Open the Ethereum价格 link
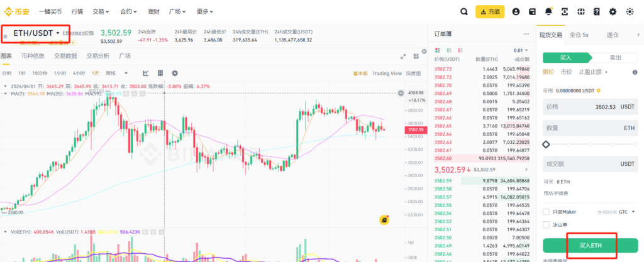Screen dimensions: 644x262 click(78, 33)
